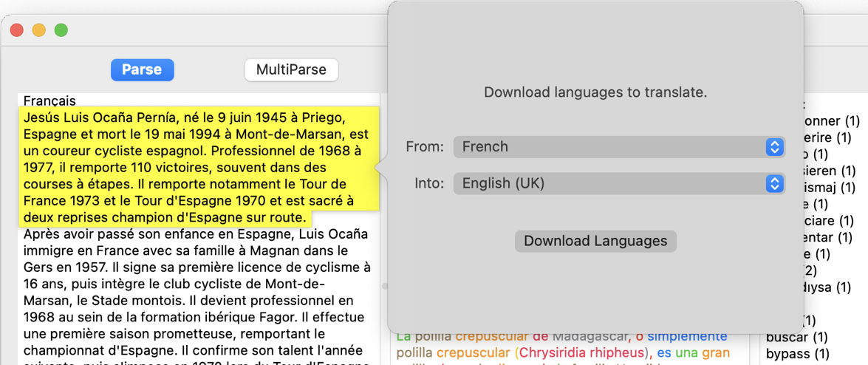Click the green full-screen window button
Image resolution: width=868 pixels, height=365 pixels.
(61, 30)
